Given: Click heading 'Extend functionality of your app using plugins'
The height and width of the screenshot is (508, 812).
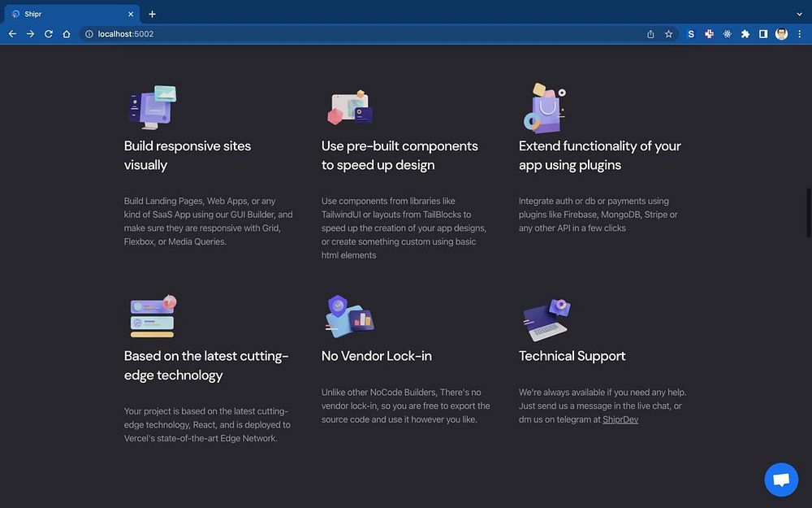Looking at the screenshot, I should pos(600,155).
